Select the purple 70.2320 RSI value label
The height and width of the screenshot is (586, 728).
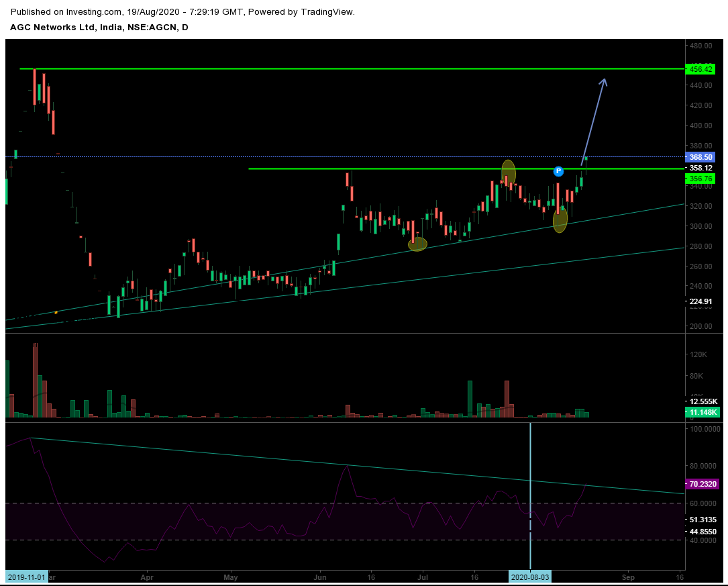click(703, 484)
